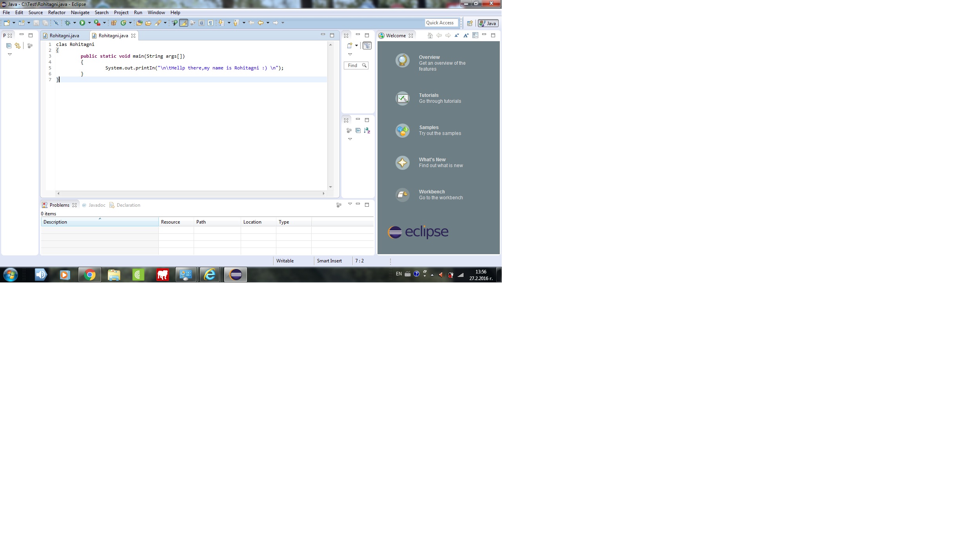Open Problems view menu triangle
The image size is (980, 548).
(x=350, y=204)
